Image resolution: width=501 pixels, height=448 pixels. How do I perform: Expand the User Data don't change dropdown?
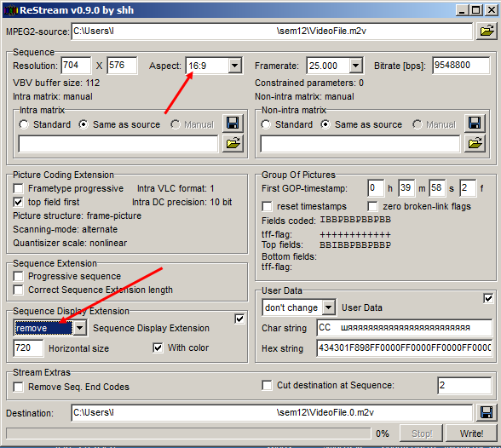328,307
